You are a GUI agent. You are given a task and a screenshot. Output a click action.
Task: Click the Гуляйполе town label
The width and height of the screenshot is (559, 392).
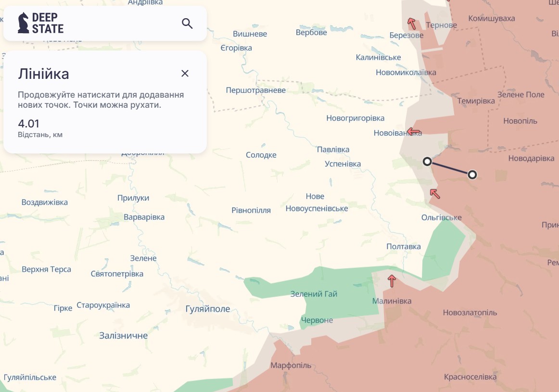click(208, 309)
